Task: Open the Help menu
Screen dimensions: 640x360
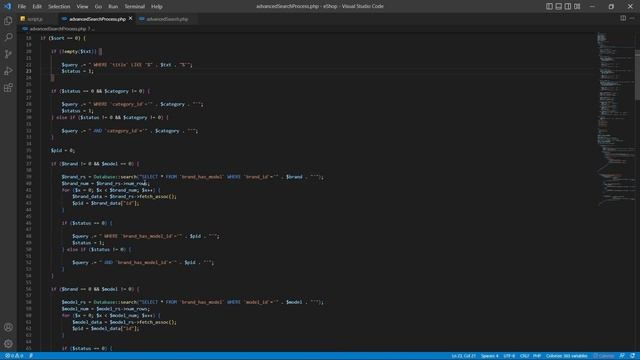Action: [157, 7]
